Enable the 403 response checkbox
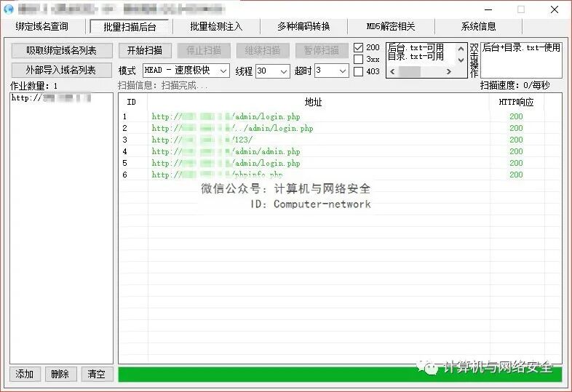This screenshot has height=392, width=572. (x=359, y=71)
